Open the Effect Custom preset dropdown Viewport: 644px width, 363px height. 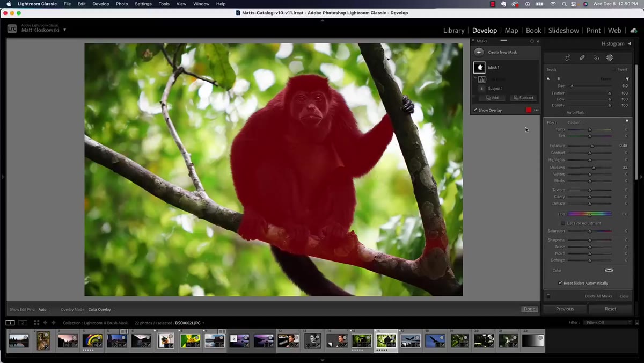574,122
